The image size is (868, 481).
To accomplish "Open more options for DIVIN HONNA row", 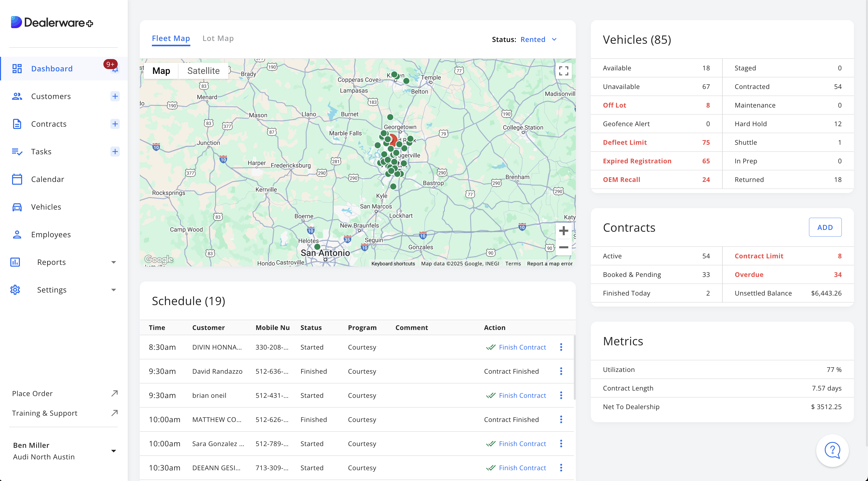I will point(561,347).
